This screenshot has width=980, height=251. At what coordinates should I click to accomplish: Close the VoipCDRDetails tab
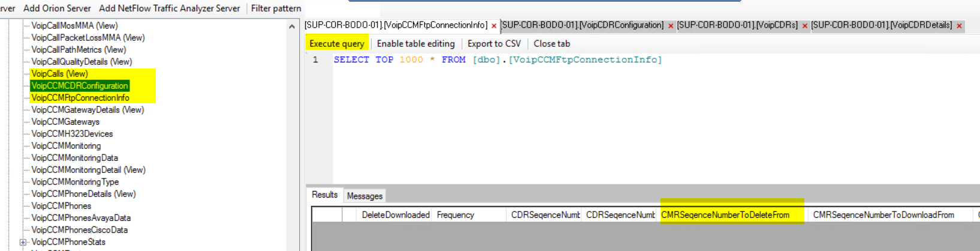pos(960,26)
